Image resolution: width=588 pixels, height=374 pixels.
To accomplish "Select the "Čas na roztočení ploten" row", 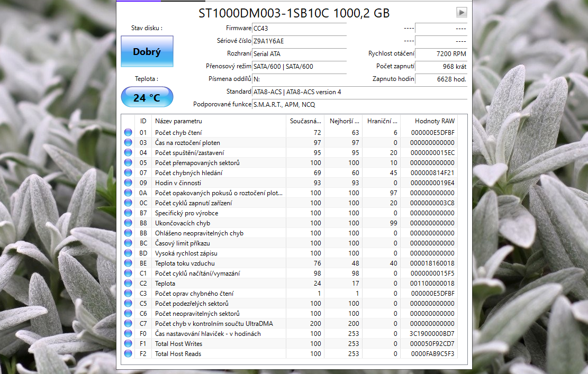I will click(x=212, y=142).
